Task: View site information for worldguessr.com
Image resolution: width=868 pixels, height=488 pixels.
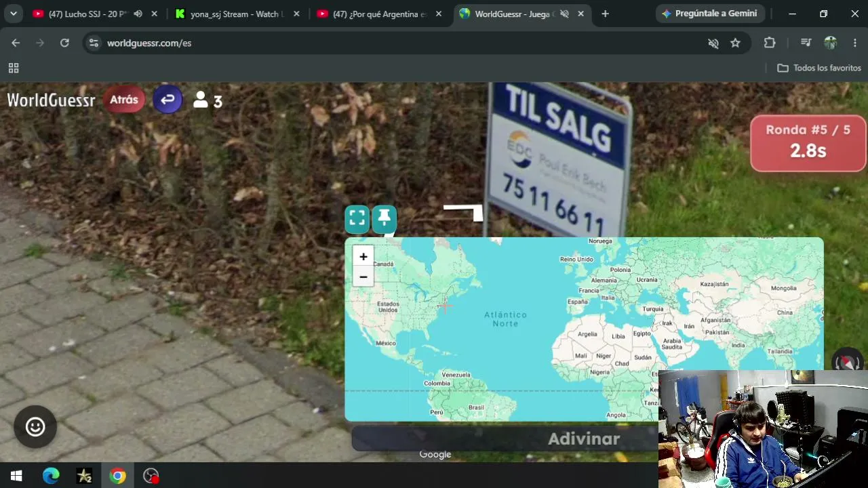Action: (94, 43)
